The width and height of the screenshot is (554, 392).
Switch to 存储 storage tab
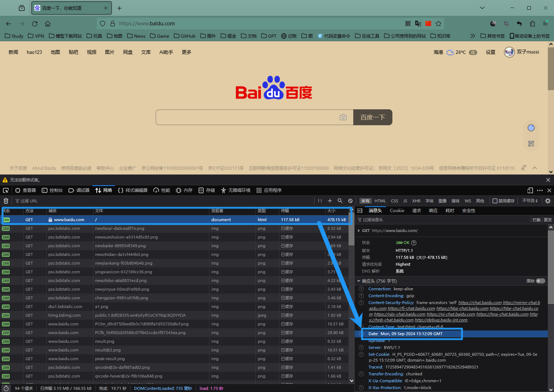pyautogui.click(x=207, y=190)
